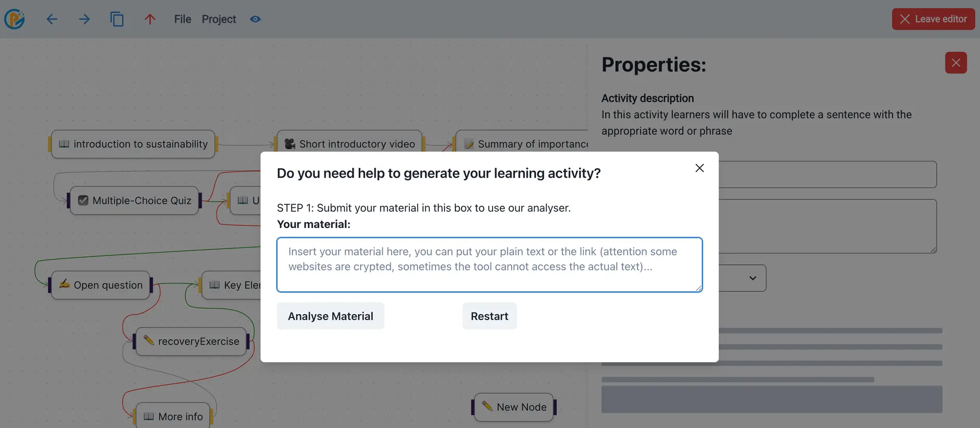
Task: Click the red upload arrow icon
Action: tap(150, 19)
